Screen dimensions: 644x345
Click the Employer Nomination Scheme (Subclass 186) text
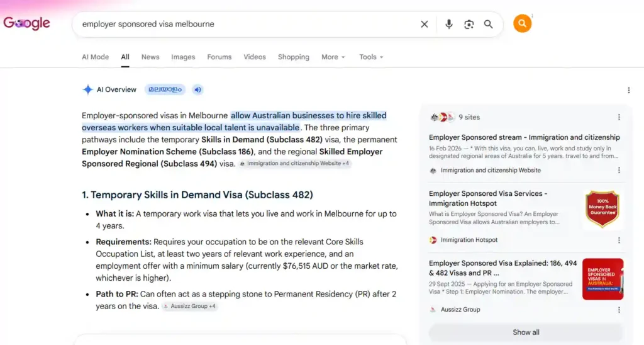[167, 152]
